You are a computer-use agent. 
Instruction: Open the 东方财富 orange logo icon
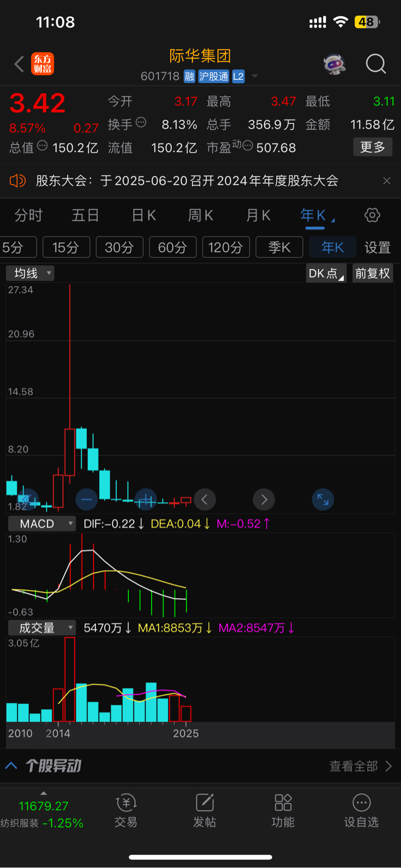[42, 64]
